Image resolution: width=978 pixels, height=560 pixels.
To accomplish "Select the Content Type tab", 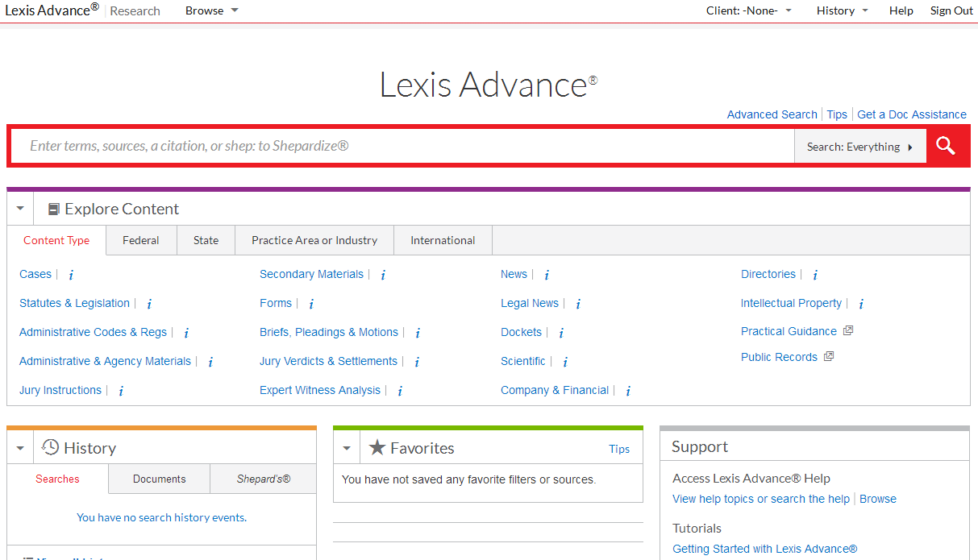I will tap(56, 240).
